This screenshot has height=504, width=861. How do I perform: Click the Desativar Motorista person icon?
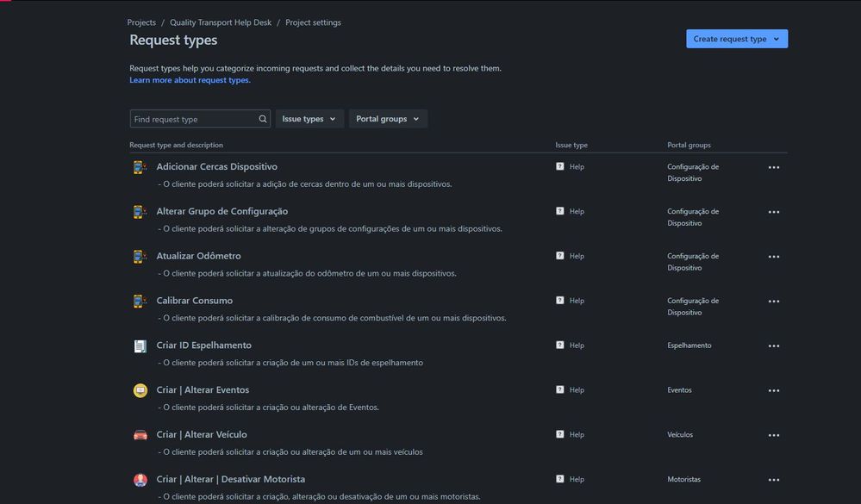pyautogui.click(x=140, y=480)
